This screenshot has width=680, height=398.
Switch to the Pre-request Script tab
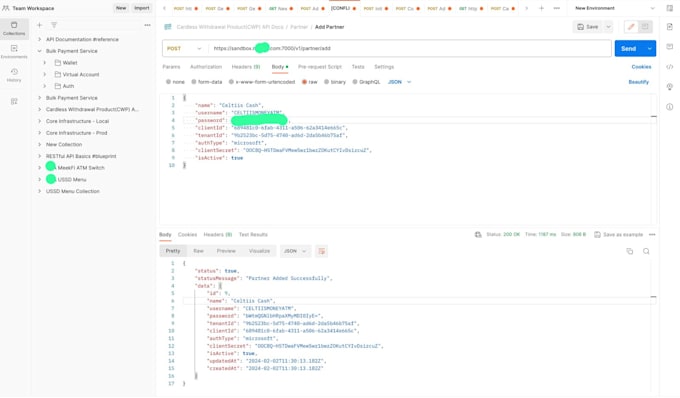320,67
